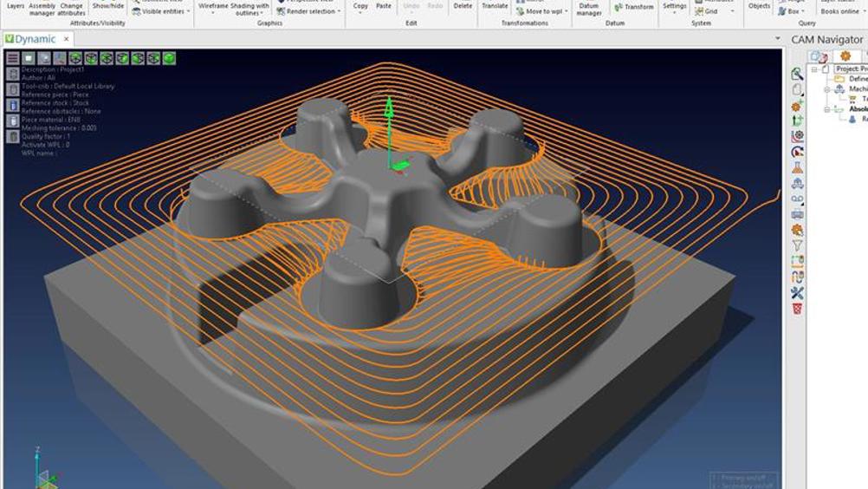The height and width of the screenshot is (489, 868).
Task: Click the red trash bin icon
Action: click(797, 309)
